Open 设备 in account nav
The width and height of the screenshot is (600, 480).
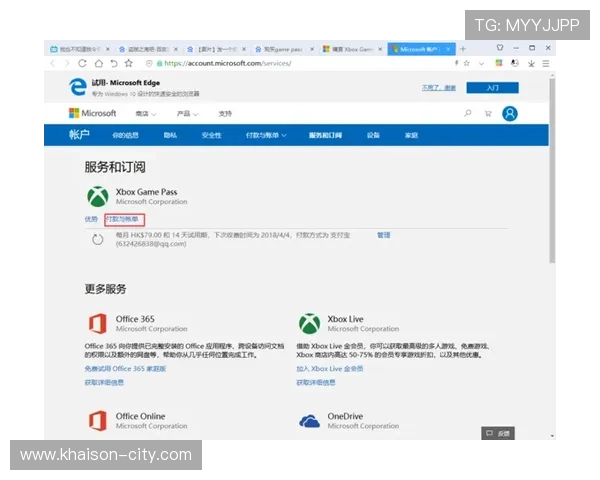[373, 135]
